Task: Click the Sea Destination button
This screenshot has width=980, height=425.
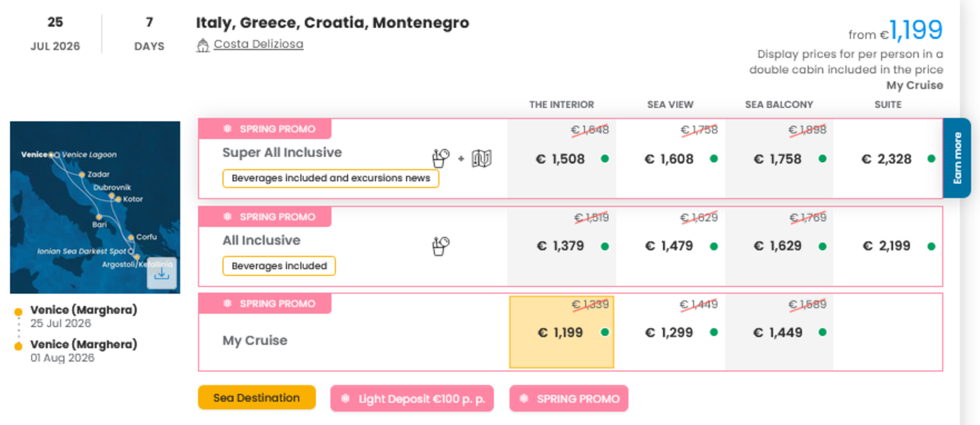Action: [x=257, y=397]
